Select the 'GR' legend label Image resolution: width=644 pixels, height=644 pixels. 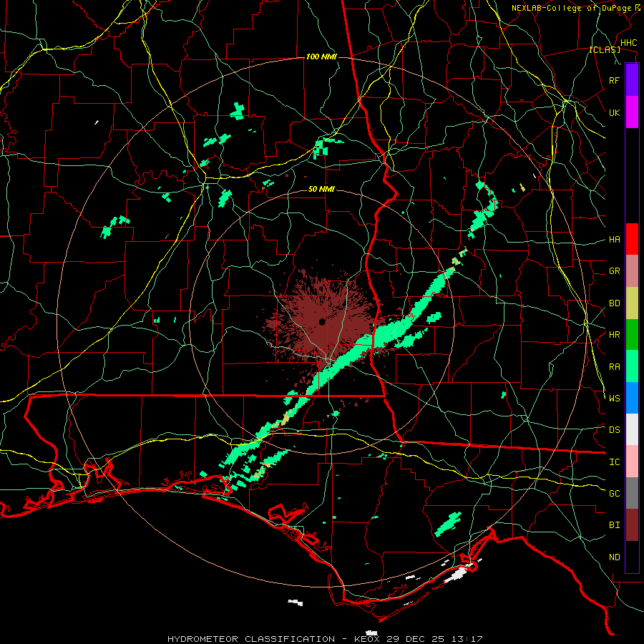click(x=614, y=271)
